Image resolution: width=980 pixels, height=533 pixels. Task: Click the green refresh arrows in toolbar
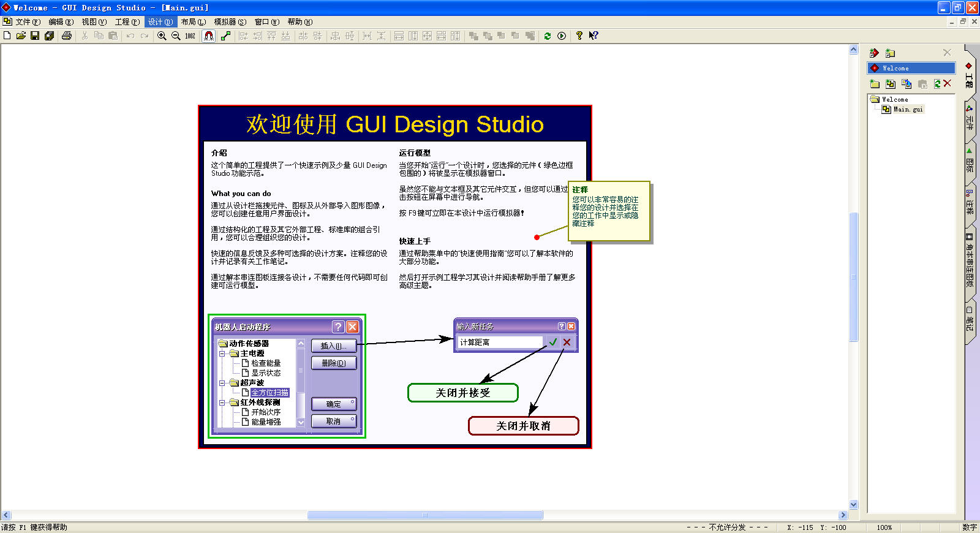click(548, 36)
